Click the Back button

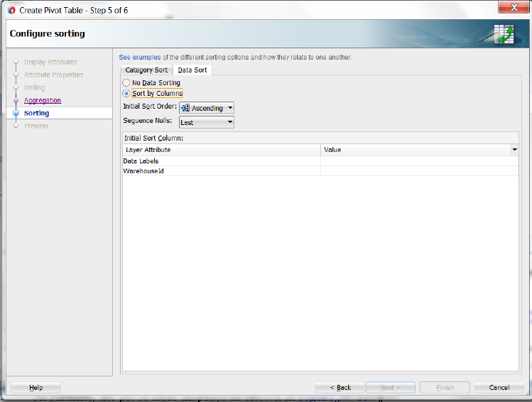click(x=340, y=387)
